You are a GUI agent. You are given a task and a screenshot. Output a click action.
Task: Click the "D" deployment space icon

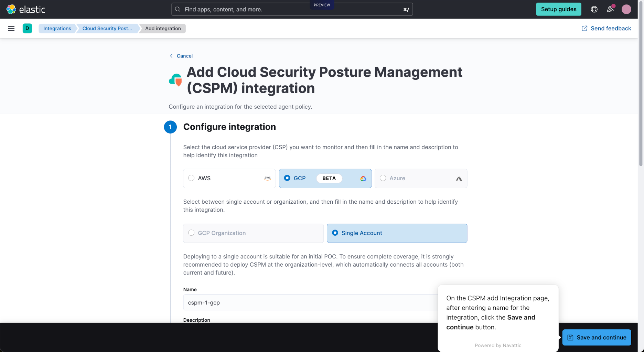pos(28,28)
